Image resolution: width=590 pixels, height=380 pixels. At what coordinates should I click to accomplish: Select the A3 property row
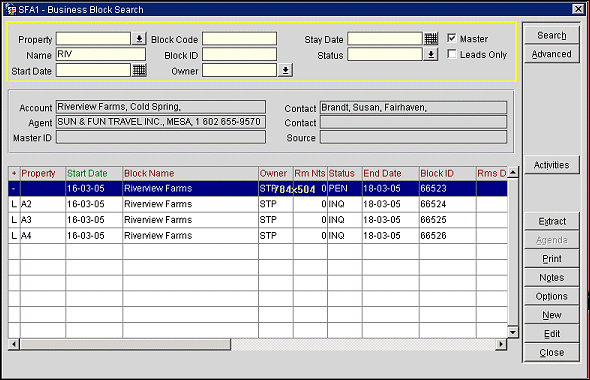(258, 220)
